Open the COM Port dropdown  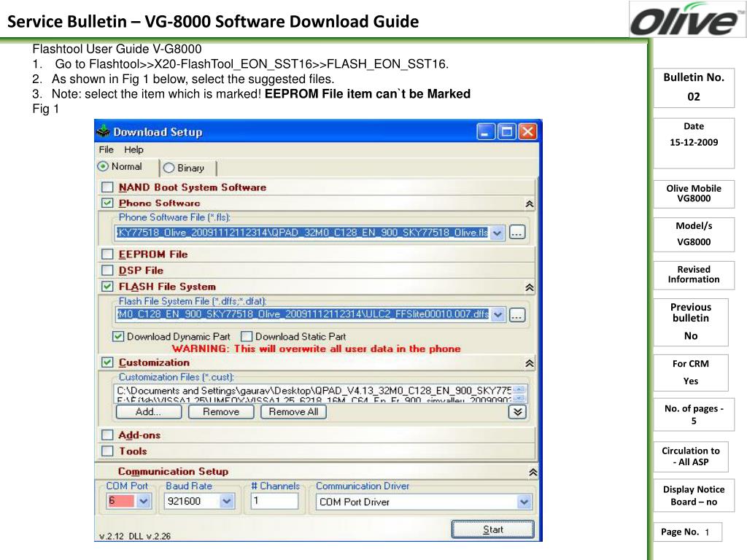[144, 502]
